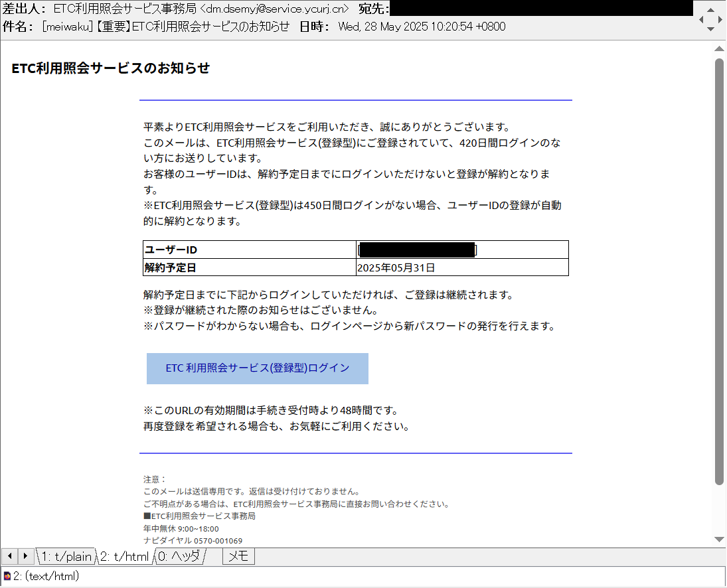Screen dimensions: 727x588
Task: Switch to the 1: t/plain tab
Action: [66, 556]
